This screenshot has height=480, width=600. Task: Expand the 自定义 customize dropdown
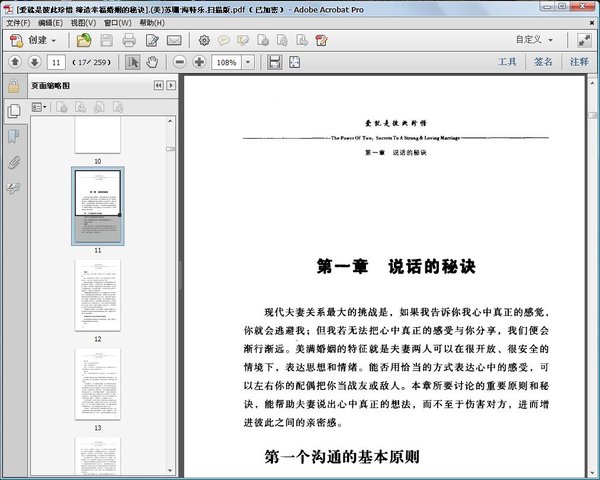coord(534,39)
